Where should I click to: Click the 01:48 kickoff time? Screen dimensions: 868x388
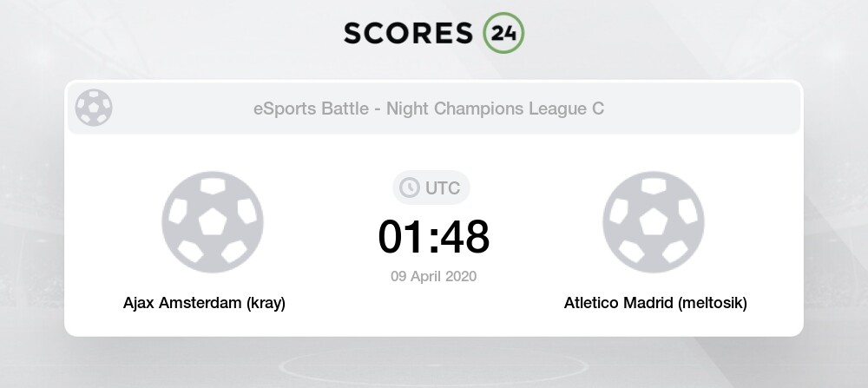coord(433,237)
